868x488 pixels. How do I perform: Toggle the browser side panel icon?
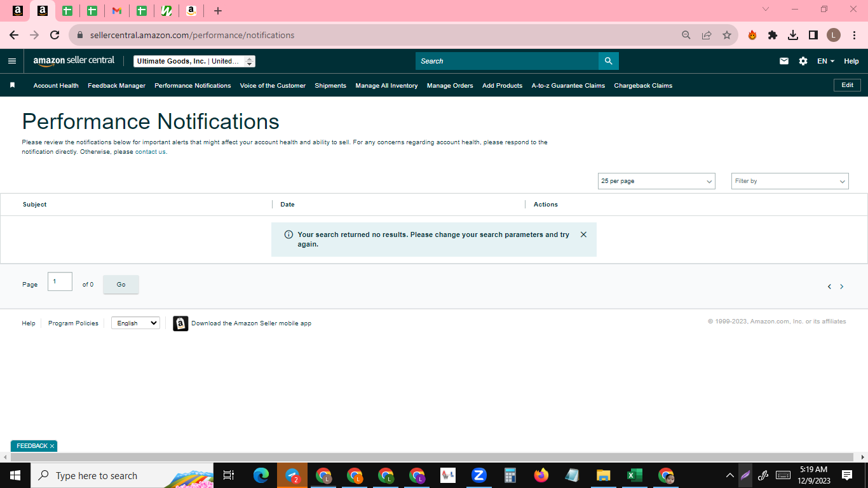(813, 35)
